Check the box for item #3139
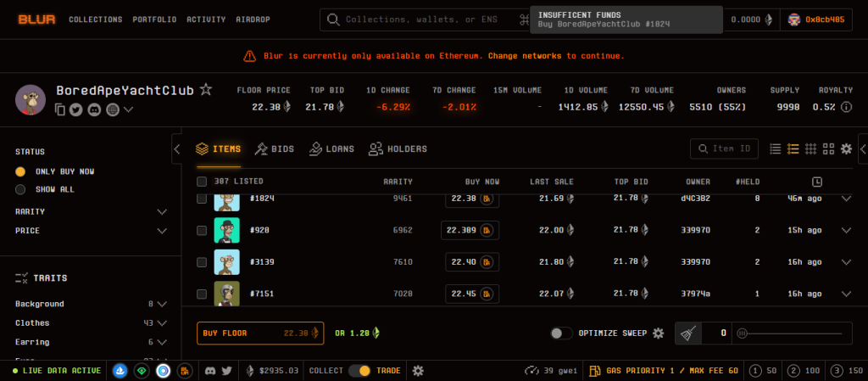 202,262
